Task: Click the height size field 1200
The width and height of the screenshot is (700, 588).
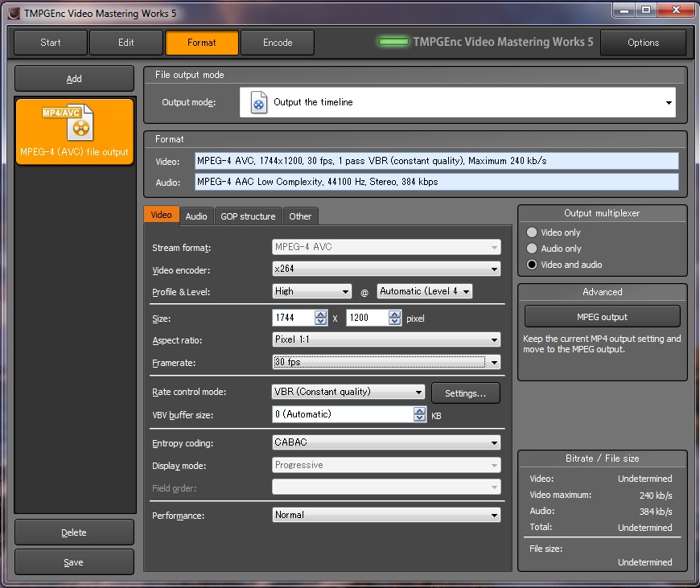Action: [x=367, y=318]
